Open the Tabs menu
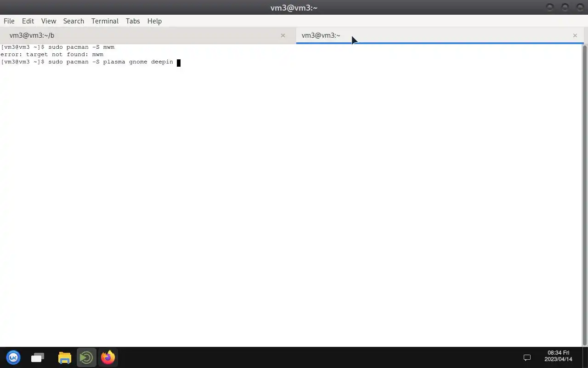This screenshot has height=368, width=588. click(133, 21)
